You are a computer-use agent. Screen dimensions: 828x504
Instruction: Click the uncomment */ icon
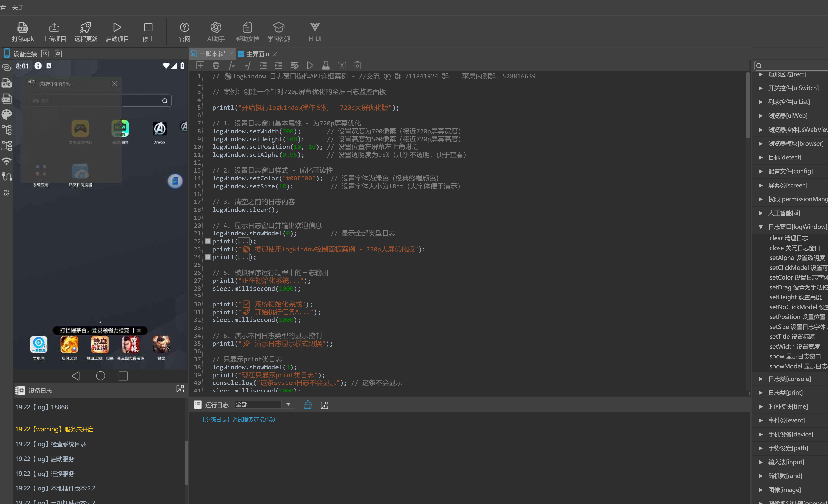[x=248, y=66]
